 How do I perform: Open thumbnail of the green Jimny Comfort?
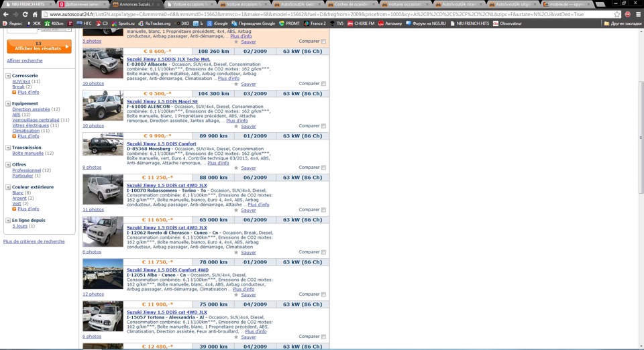103,144
